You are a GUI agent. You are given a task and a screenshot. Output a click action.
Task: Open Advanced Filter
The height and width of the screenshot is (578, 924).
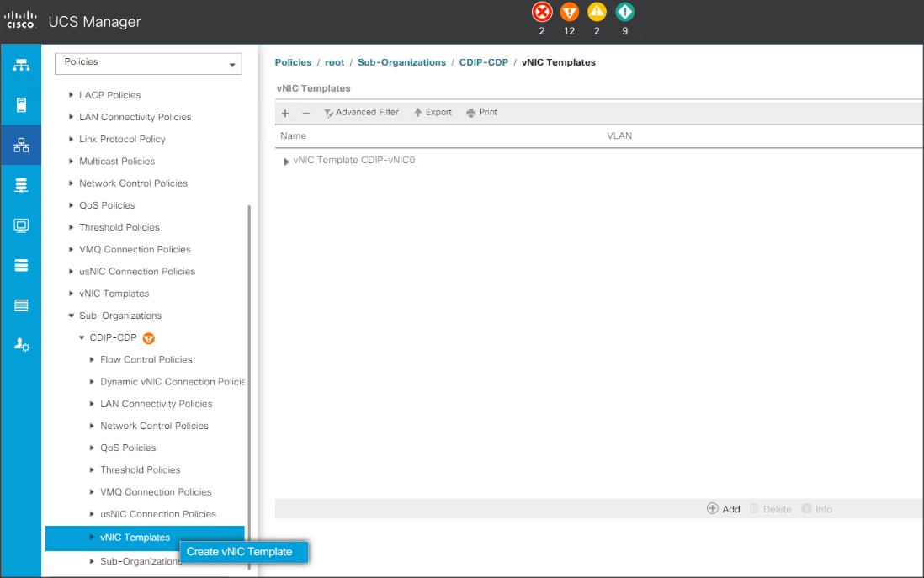361,113
